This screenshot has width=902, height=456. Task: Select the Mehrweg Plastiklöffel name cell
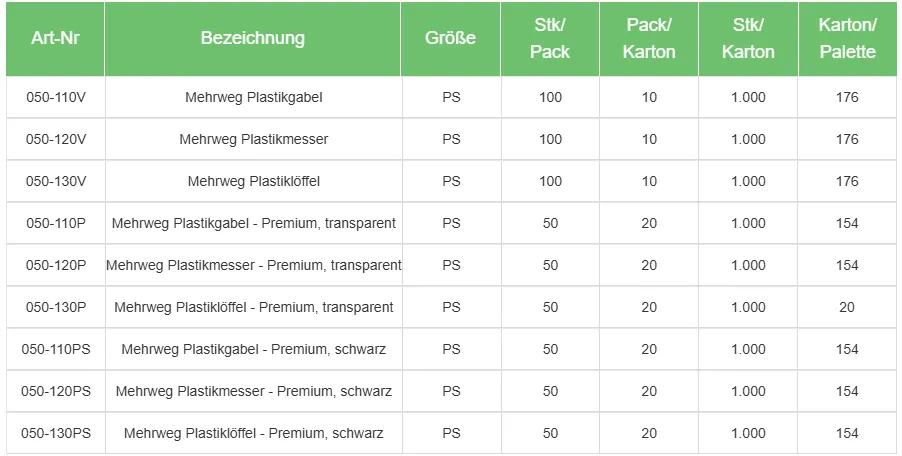click(254, 181)
